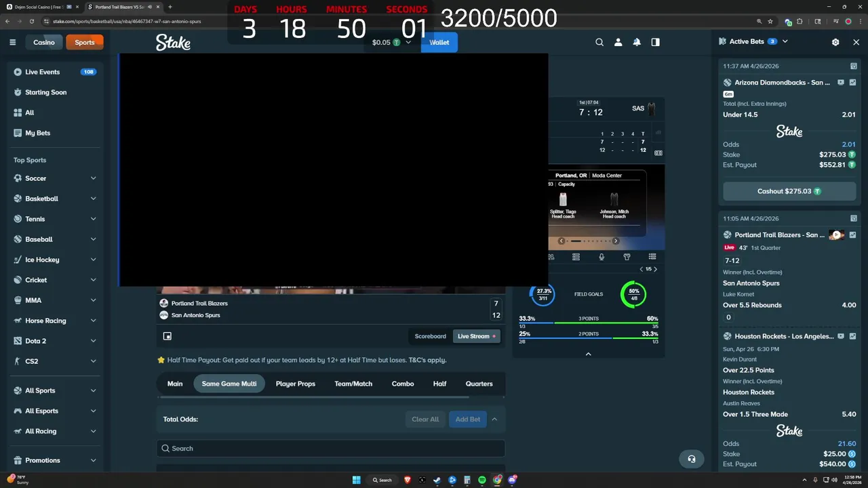Screen dimensions: 868x488
Task: Go to next stats page arrow (1/5)
Action: click(x=655, y=269)
